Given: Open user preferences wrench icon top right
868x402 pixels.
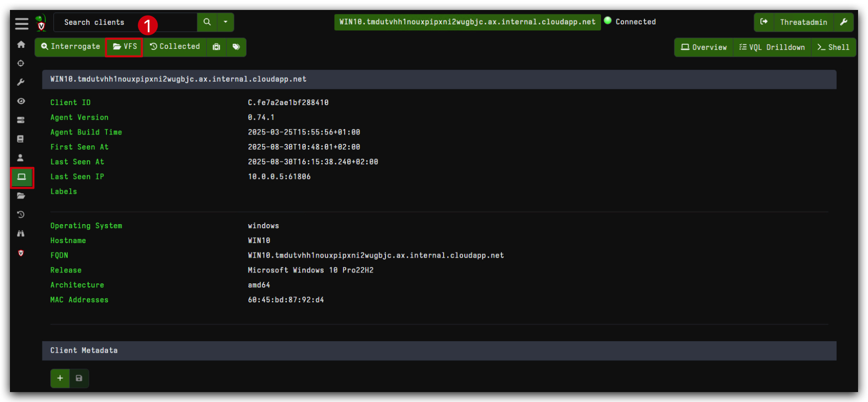Looking at the screenshot, I should pos(844,22).
